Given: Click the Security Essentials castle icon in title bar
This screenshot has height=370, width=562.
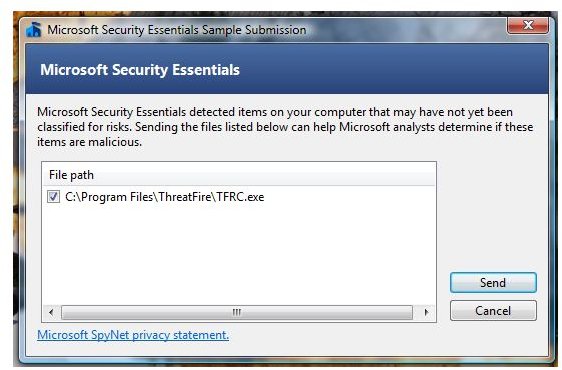Looking at the screenshot, I should pos(34,29).
